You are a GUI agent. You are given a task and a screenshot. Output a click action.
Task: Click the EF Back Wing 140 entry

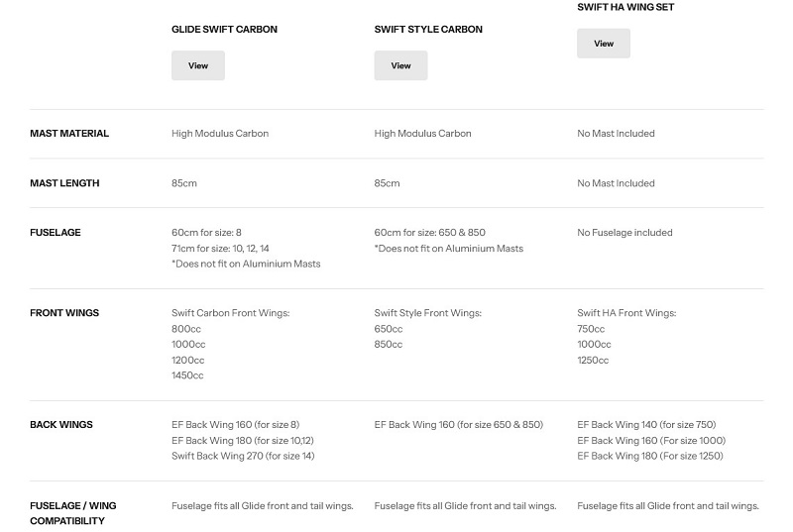coord(646,424)
